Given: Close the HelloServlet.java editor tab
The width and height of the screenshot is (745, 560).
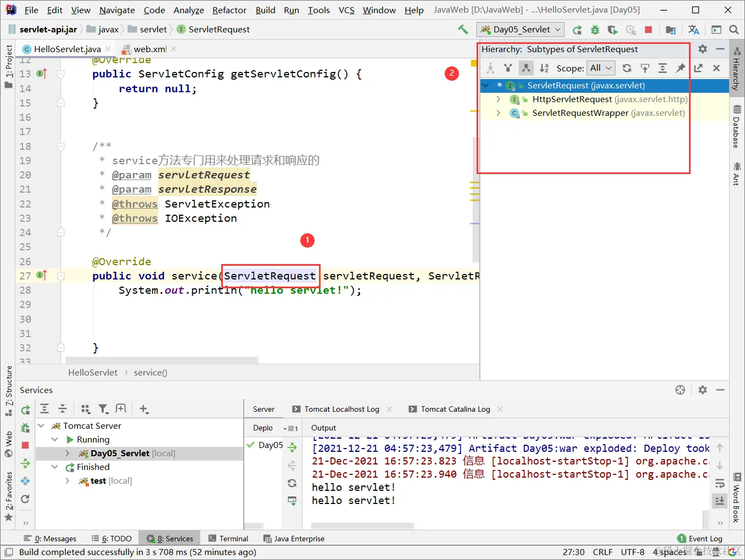Looking at the screenshot, I should pos(108,49).
